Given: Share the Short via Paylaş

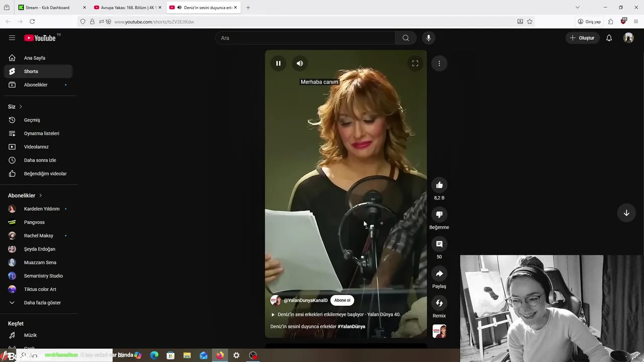Looking at the screenshot, I should click(x=439, y=274).
